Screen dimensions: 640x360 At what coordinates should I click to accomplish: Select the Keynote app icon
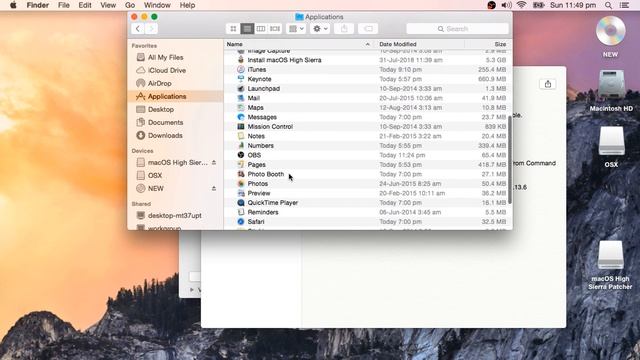click(241, 79)
